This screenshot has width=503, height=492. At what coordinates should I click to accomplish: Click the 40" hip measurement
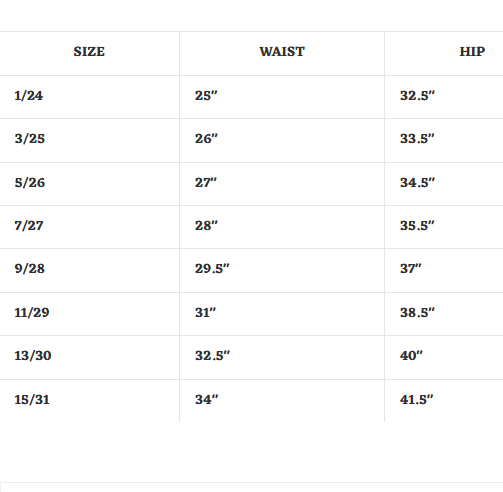(411, 356)
